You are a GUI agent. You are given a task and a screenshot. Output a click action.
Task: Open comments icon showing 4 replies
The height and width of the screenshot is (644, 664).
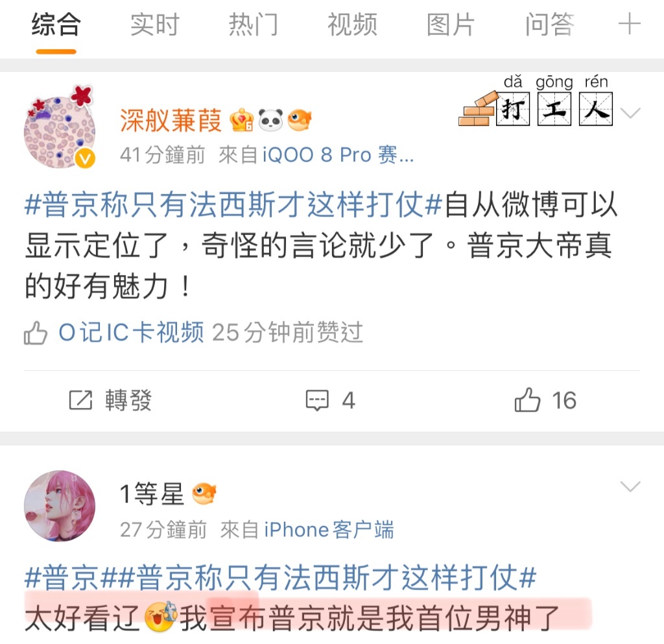click(317, 400)
